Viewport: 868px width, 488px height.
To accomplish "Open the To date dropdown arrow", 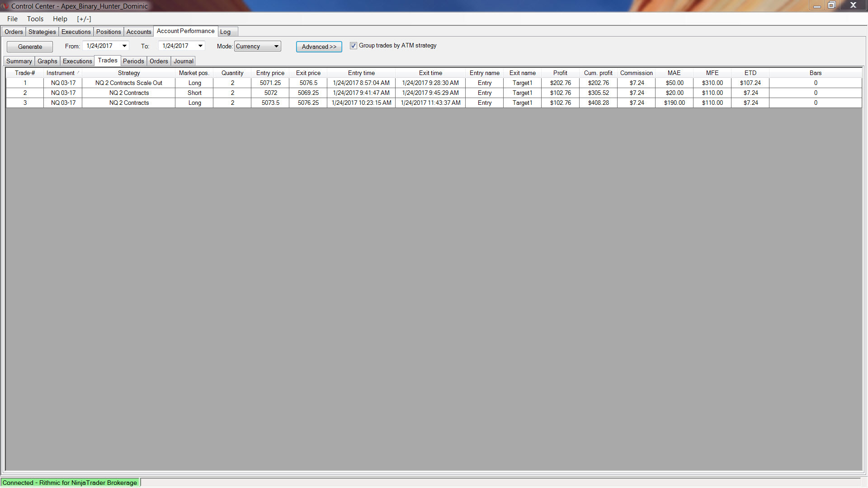I will tap(200, 46).
